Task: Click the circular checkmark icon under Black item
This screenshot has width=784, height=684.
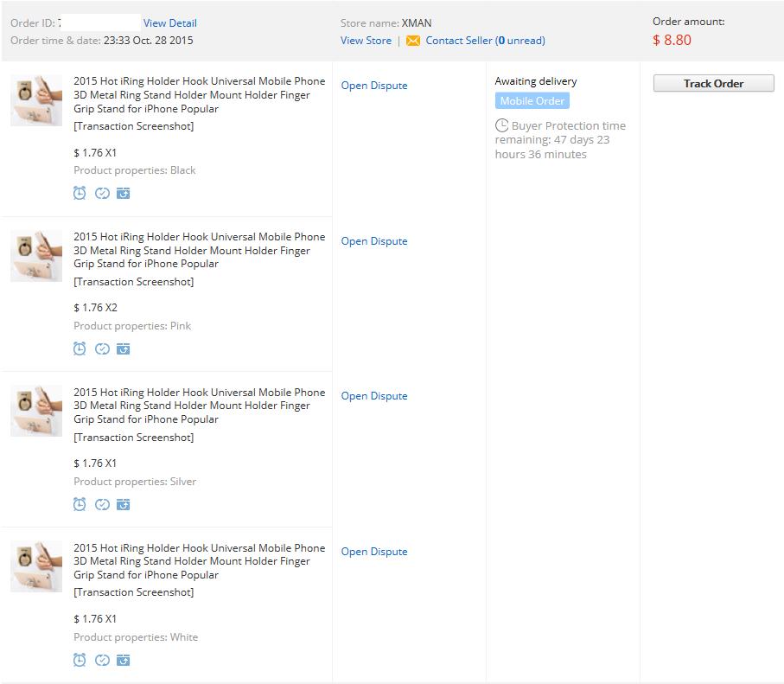Action: 102,193
